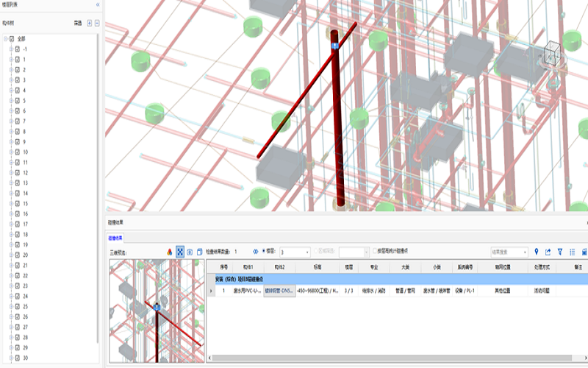Click the left arrow of the table scrollbar
The image size is (588, 368).
pyautogui.click(x=209, y=358)
